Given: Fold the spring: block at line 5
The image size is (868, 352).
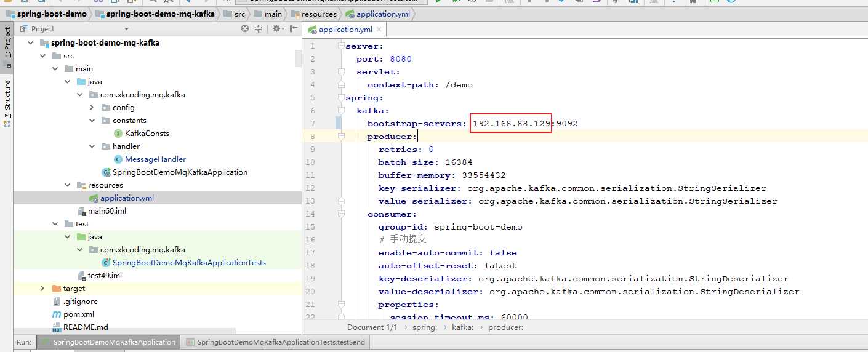Looking at the screenshot, I should 341,98.
